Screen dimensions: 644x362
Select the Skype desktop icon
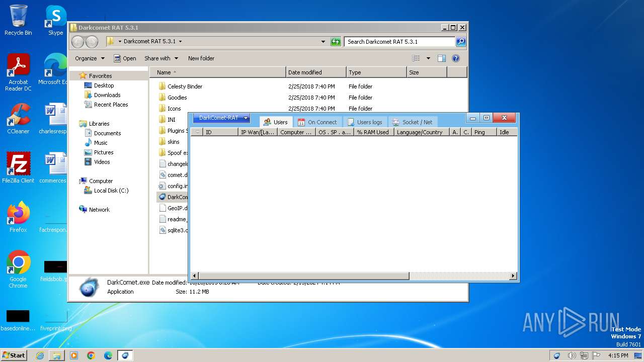pos(55,20)
